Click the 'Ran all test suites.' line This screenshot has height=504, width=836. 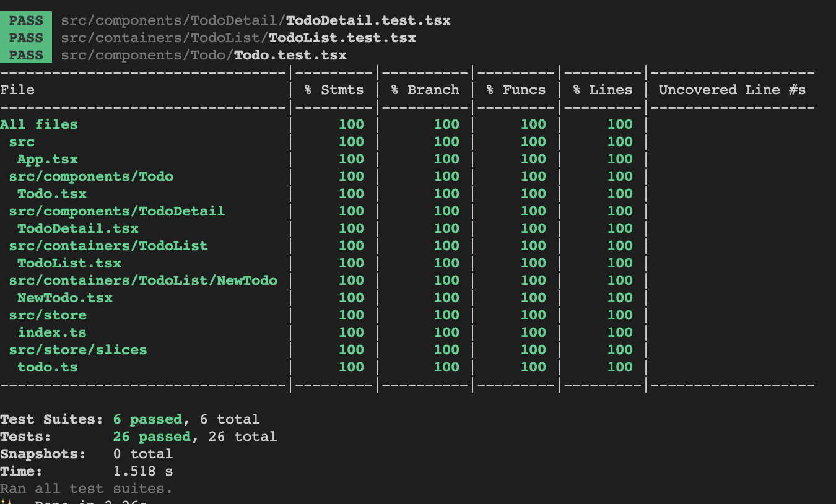coord(87,489)
